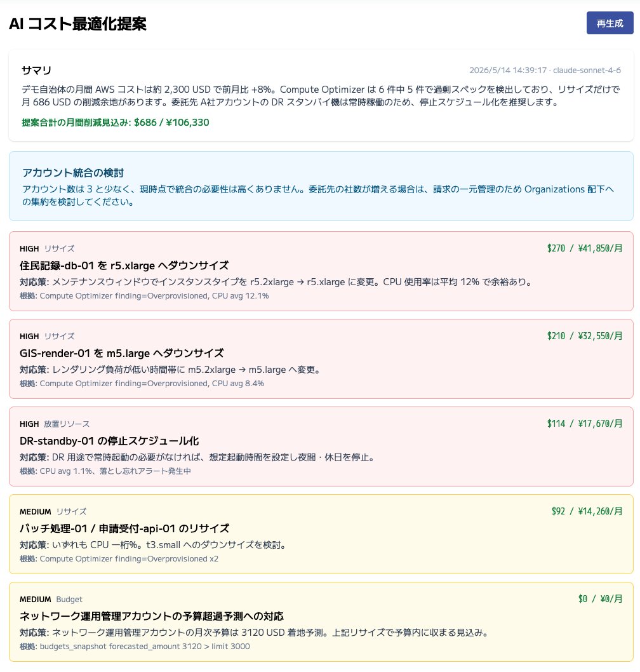Click the HIGH badge on the GIS-render-01 card
640x672 pixels.
[x=29, y=337]
